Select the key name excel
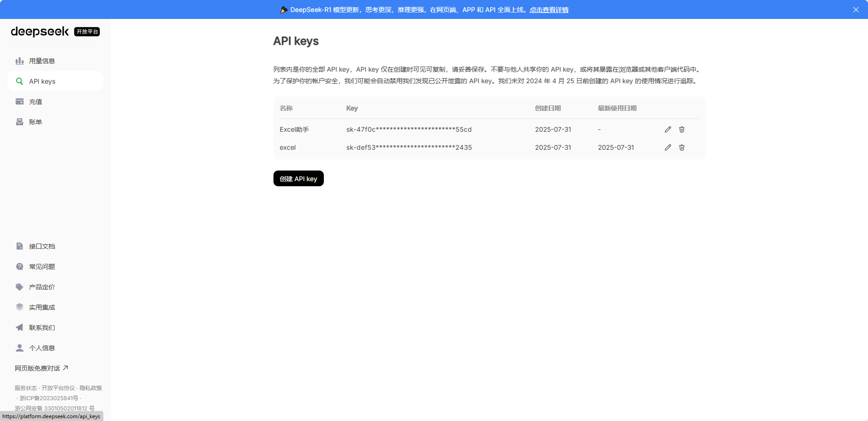 pos(287,147)
